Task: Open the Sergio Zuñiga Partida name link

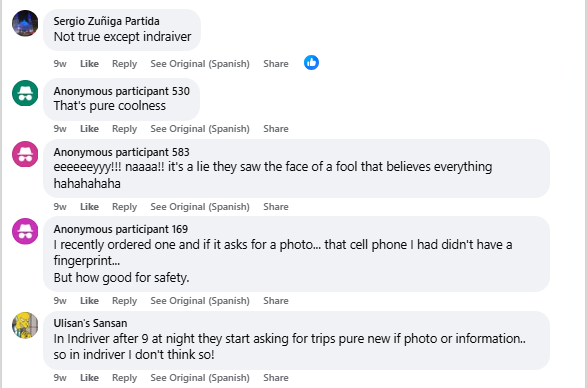Action: point(106,21)
